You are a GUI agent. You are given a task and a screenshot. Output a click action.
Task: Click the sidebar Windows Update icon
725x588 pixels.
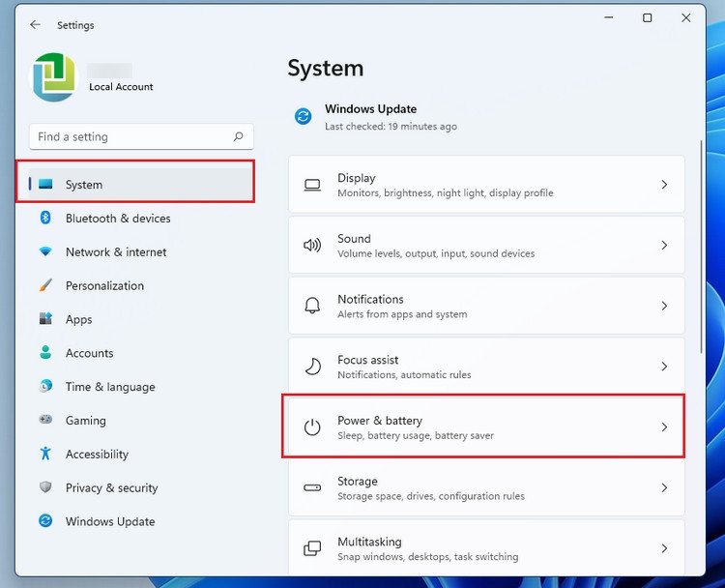[x=45, y=521]
